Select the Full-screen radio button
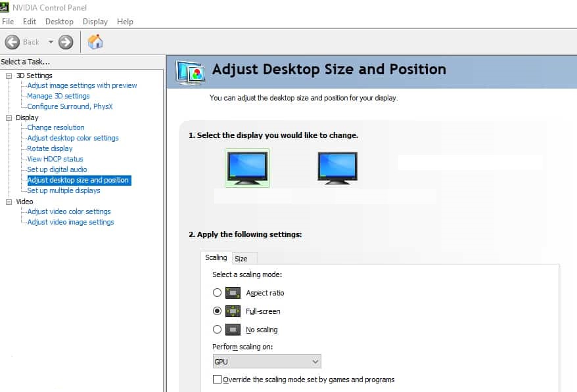Viewport: 577px width, 392px height. tap(217, 311)
